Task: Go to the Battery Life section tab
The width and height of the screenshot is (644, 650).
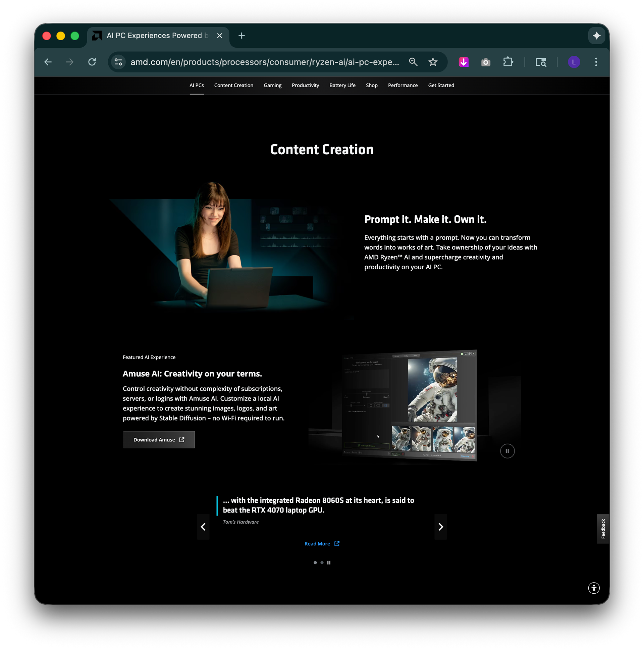Action: 342,86
